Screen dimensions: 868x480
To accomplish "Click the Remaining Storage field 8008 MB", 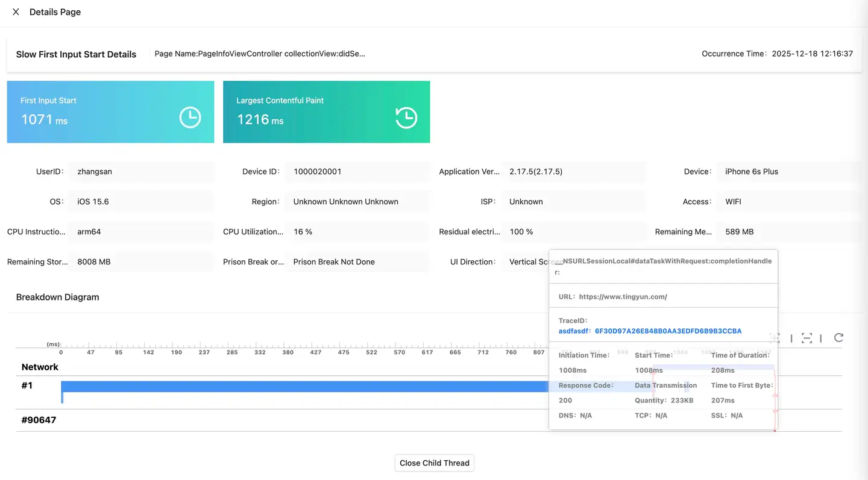I will (141, 262).
